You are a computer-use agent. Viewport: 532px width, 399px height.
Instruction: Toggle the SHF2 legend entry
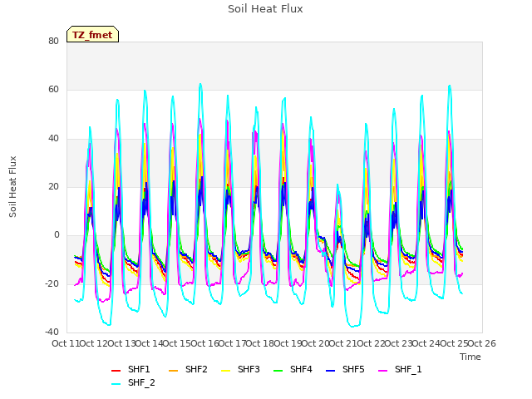[188, 369]
